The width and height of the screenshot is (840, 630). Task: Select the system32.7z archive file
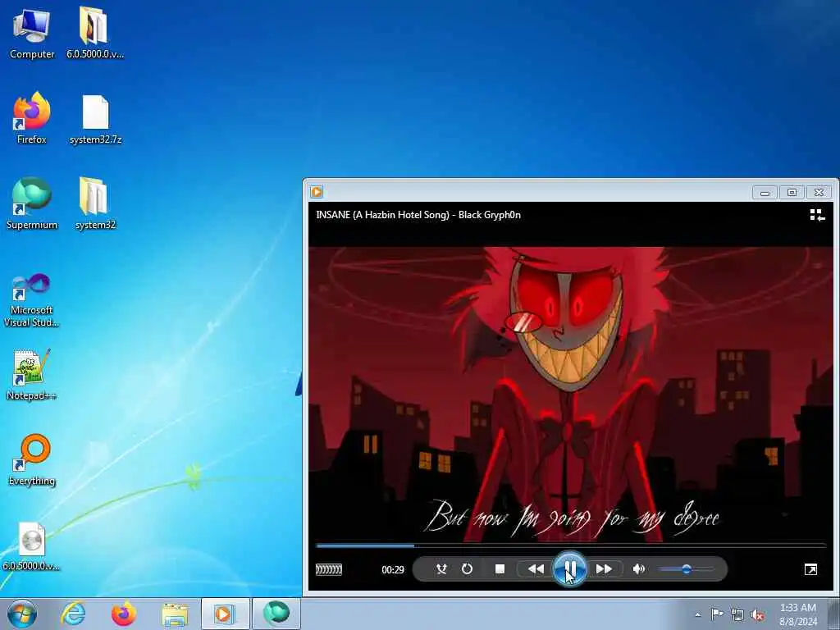[x=95, y=119]
